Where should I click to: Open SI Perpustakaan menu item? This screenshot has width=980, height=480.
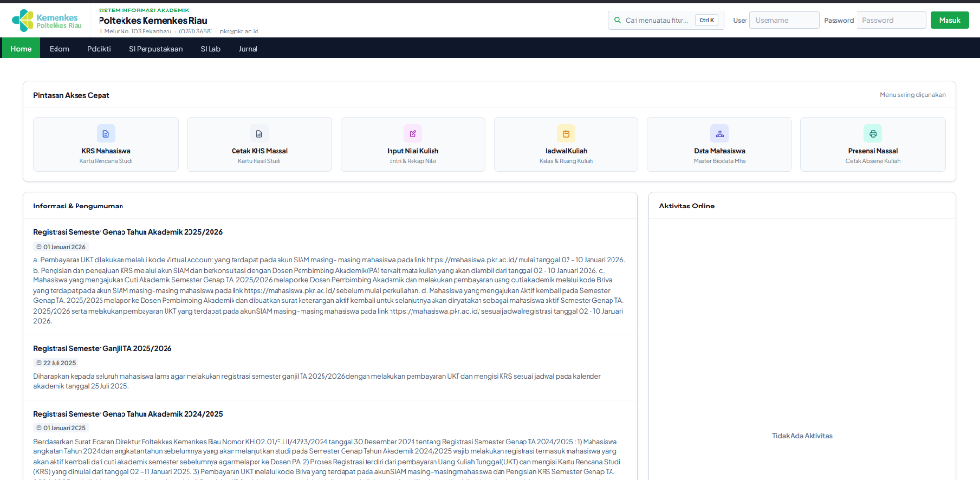pyautogui.click(x=156, y=49)
